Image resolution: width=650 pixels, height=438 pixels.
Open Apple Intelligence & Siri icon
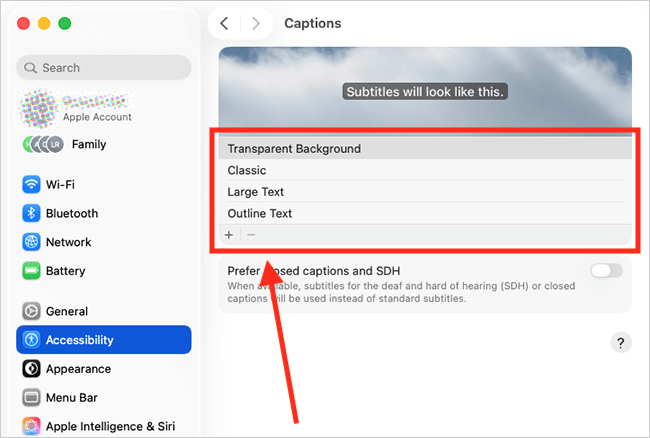pos(31,426)
